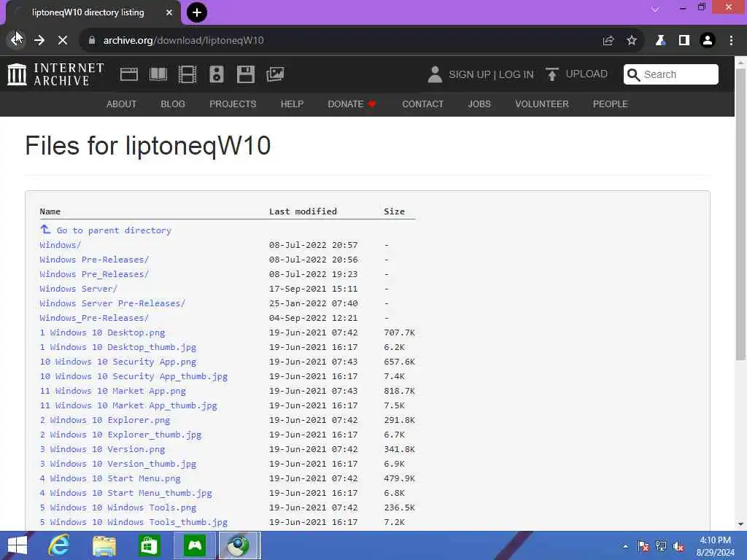Click the browser back arrow

point(16,41)
